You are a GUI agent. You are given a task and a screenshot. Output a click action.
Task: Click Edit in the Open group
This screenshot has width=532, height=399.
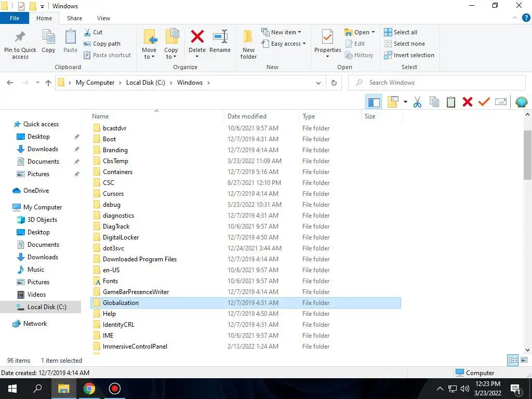[x=355, y=44]
